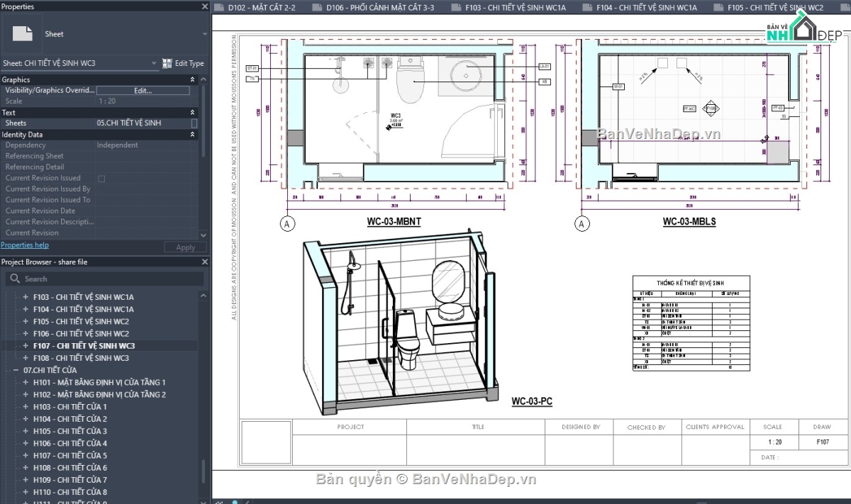Screen dimensions: 851x504
Task: Click the 1 : 20 scale in title block
Action: coord(774,442)
